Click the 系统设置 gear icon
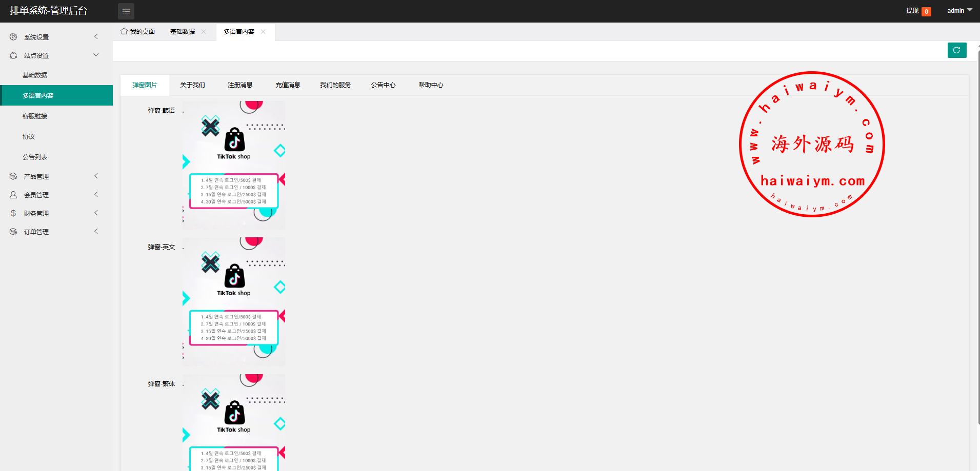The width and height of the screenshot is (980, 471). 13,37
